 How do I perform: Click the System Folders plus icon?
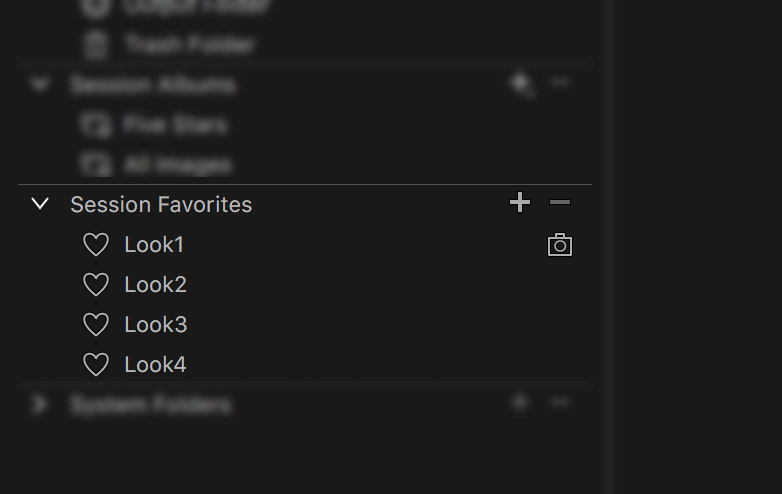(520, 402)
